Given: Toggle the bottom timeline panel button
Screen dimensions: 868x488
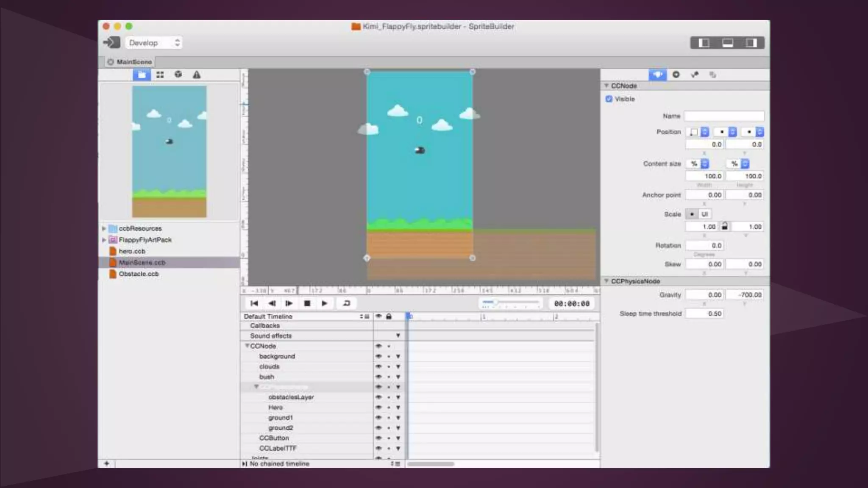Looking at the screenshot, I should [728, 43].
